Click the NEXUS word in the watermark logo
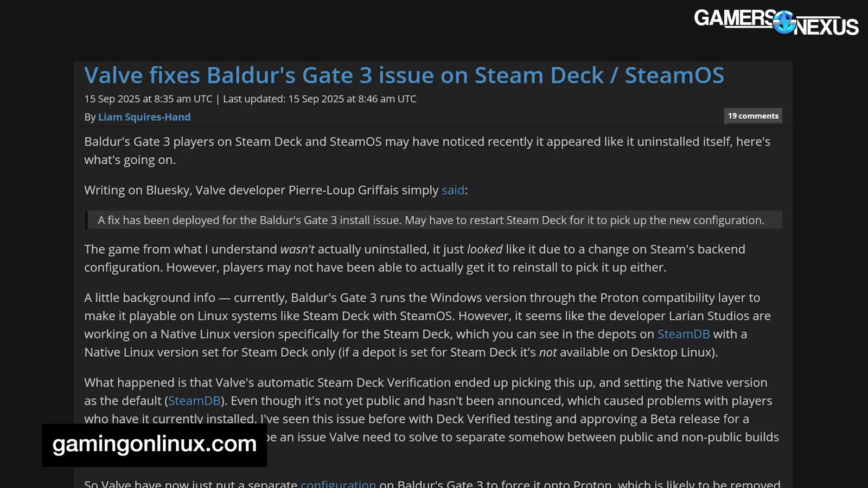Viewport: 868px width, 488px height. tap(826, 27)
